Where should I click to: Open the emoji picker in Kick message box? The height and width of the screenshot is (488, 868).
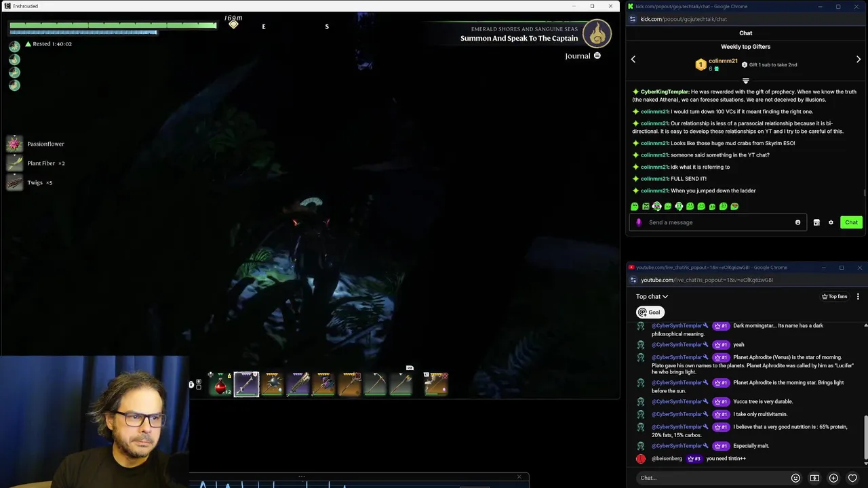(x=797, y=222)
